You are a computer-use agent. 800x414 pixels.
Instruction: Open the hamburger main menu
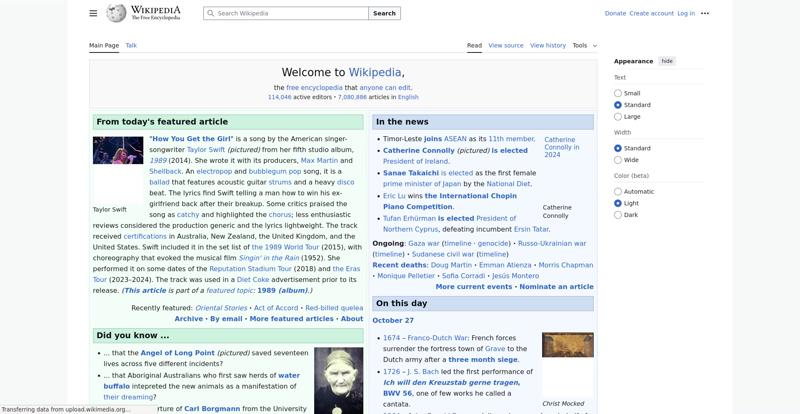pos(93,13)
